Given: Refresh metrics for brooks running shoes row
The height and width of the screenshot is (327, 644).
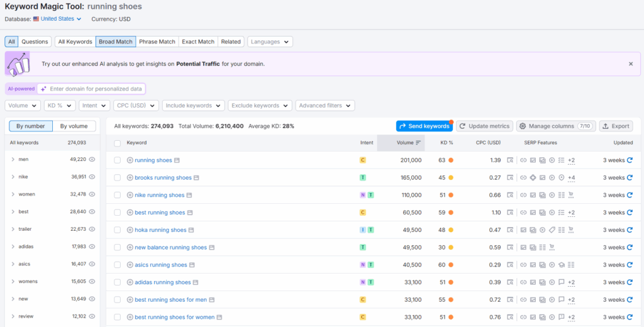Looking at the screenshot, I should (630, 177).
